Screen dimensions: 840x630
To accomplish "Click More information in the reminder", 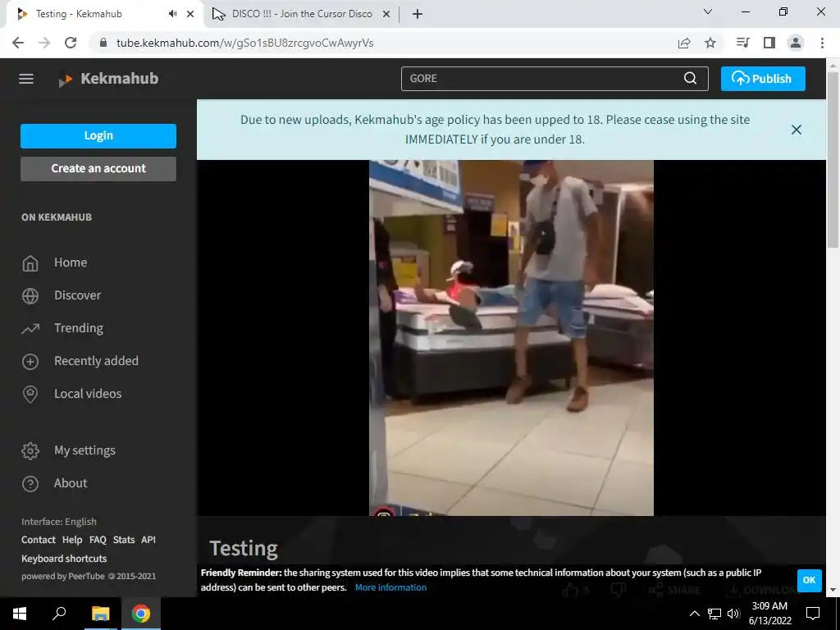I will [x=390, y=587].
